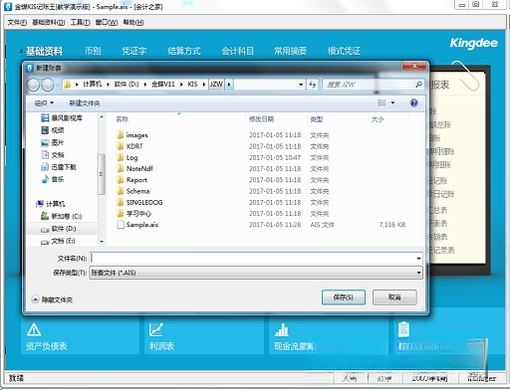Expand the JZW breadcrumb arrow
This screenshot has width=510, height=390.
tap(229, 84)
